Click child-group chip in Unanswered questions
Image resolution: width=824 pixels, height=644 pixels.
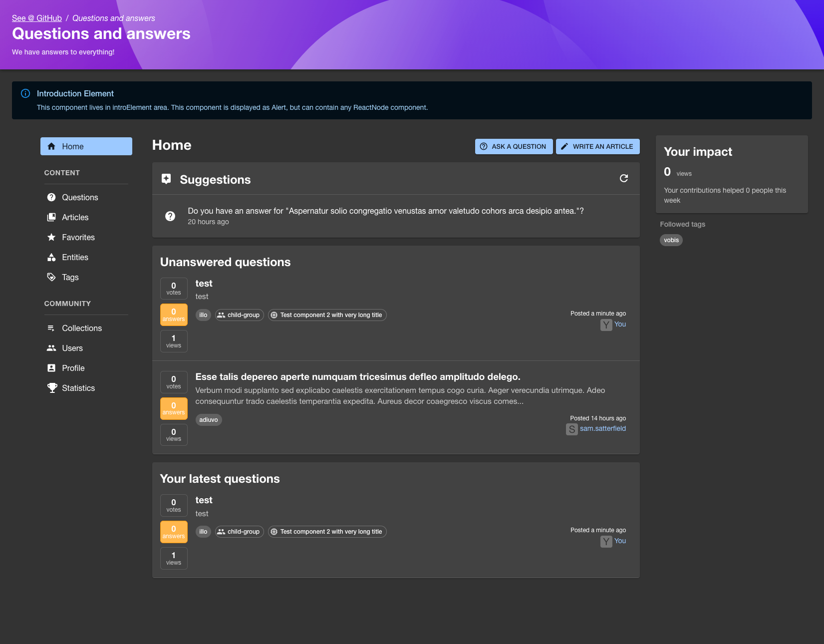pos(240,315)
